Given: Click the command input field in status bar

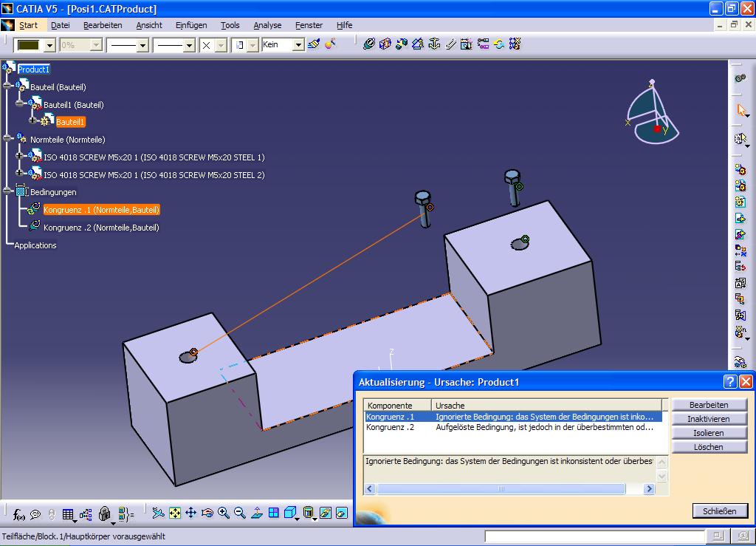Looking at the screenshot, I should tap(594, 536).
